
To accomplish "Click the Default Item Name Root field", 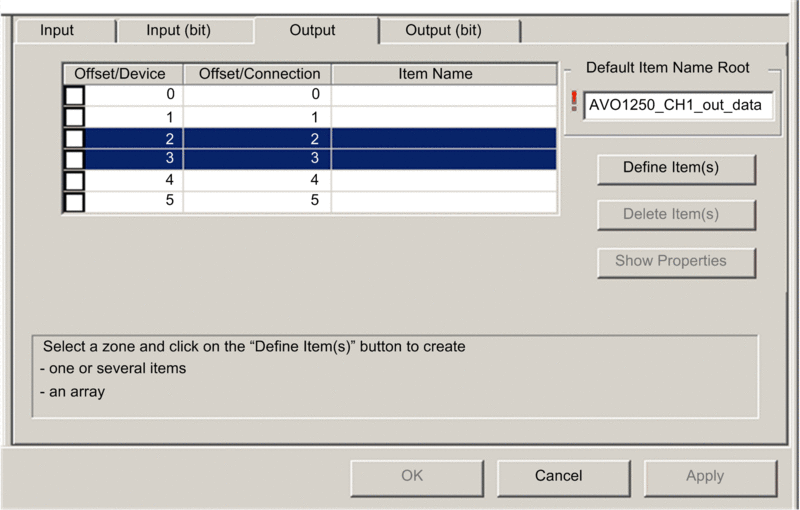I will pos(678,105).
